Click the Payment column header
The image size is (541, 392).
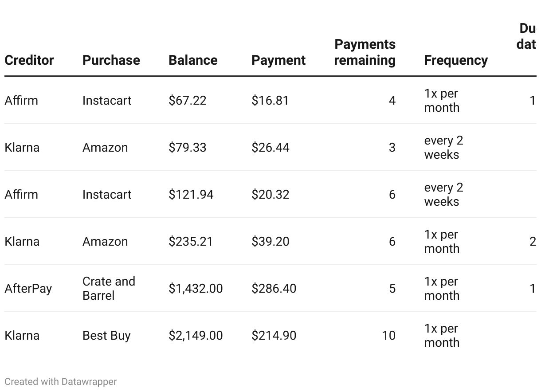[278, 60]
